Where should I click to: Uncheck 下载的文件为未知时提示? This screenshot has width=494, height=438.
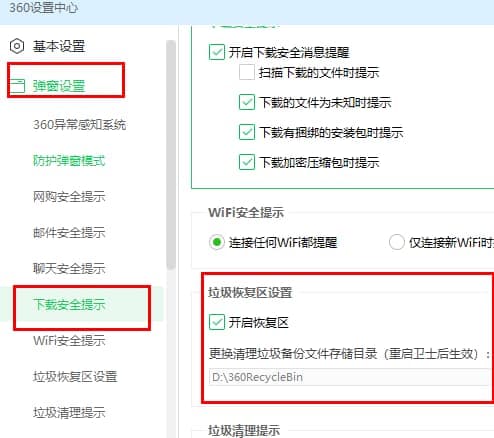[247, 102]
